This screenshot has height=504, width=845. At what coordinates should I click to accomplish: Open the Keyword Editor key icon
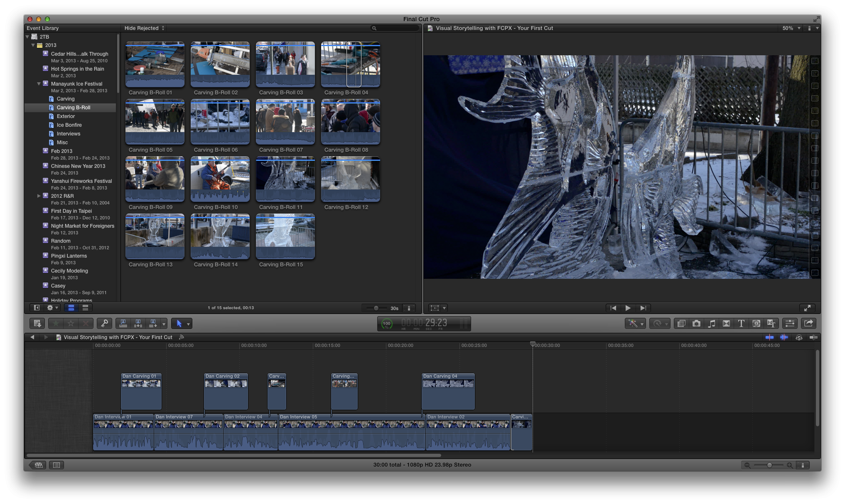[104, 323]
